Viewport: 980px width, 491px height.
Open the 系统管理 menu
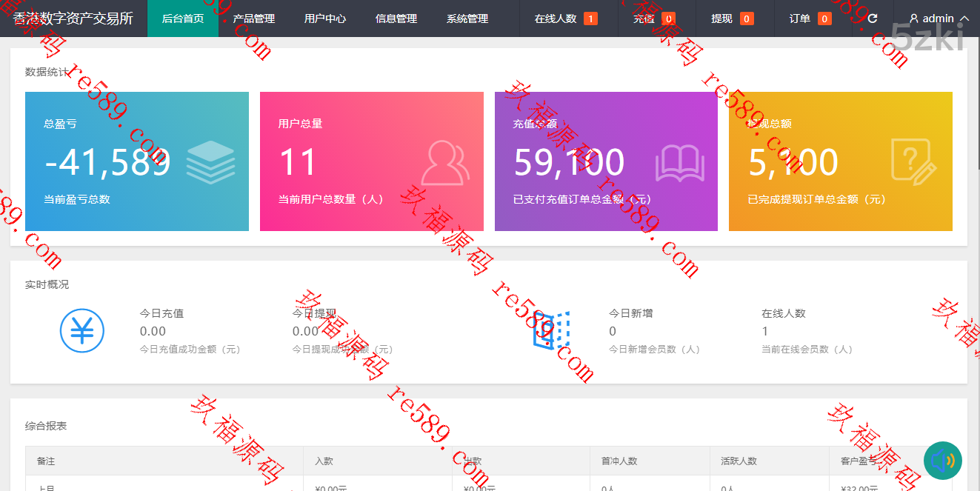pyautogui.click(x=467, y=19)
